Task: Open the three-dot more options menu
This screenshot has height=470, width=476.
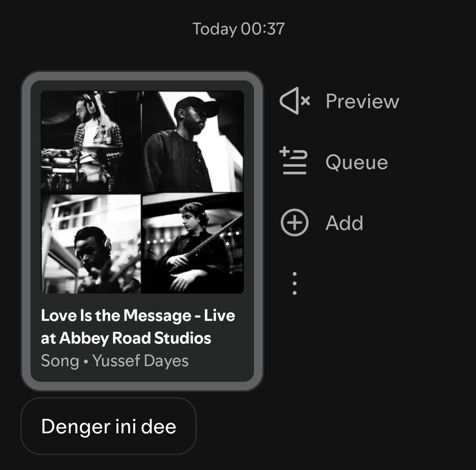Action: tap(294, 283)
